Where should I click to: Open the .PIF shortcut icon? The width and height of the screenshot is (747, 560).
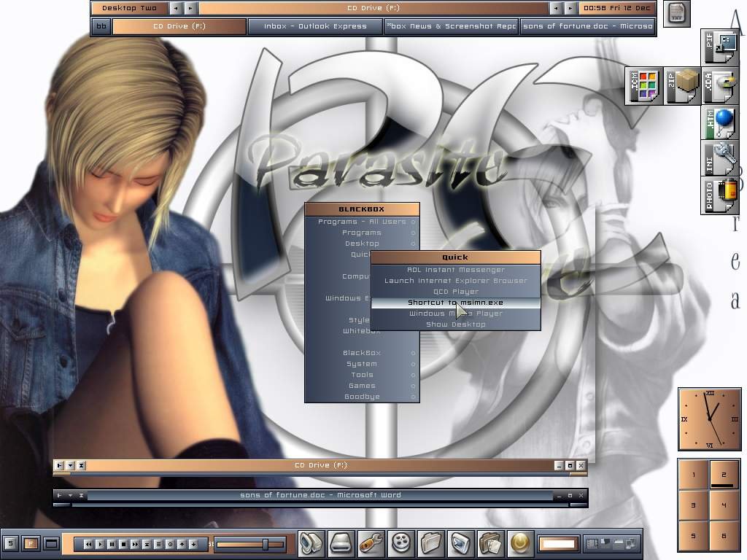tap(719, 48)
